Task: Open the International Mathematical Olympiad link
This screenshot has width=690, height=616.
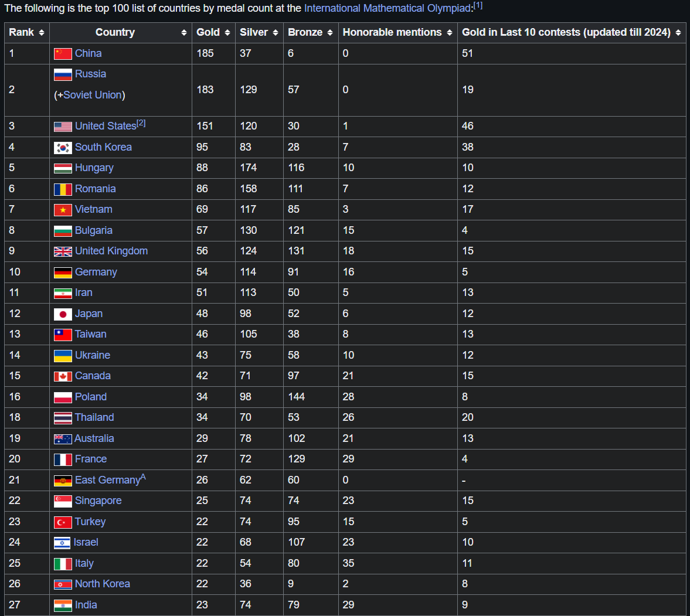Action: coord(388,8)
